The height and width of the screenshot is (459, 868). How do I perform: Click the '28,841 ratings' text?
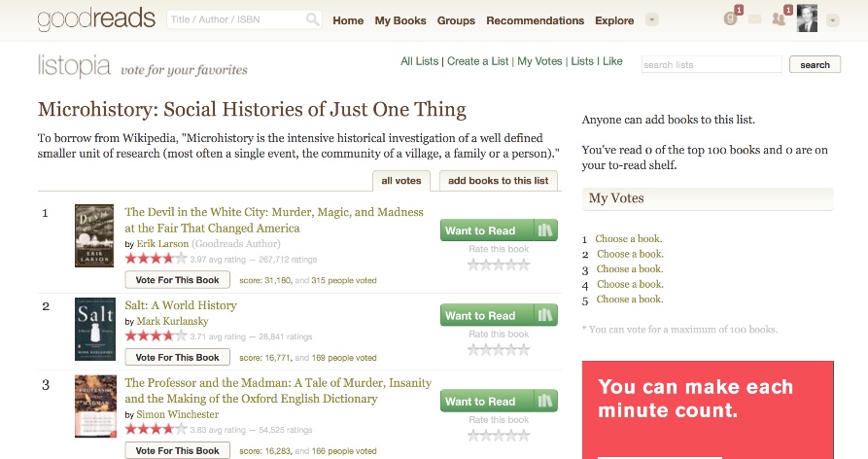click(285, 336)
